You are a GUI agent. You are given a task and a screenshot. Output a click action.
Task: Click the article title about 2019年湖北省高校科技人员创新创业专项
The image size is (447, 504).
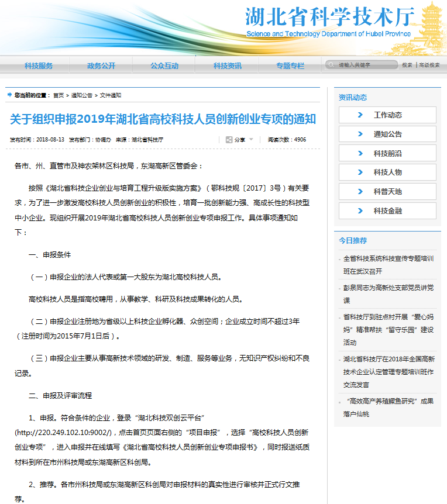163,119
